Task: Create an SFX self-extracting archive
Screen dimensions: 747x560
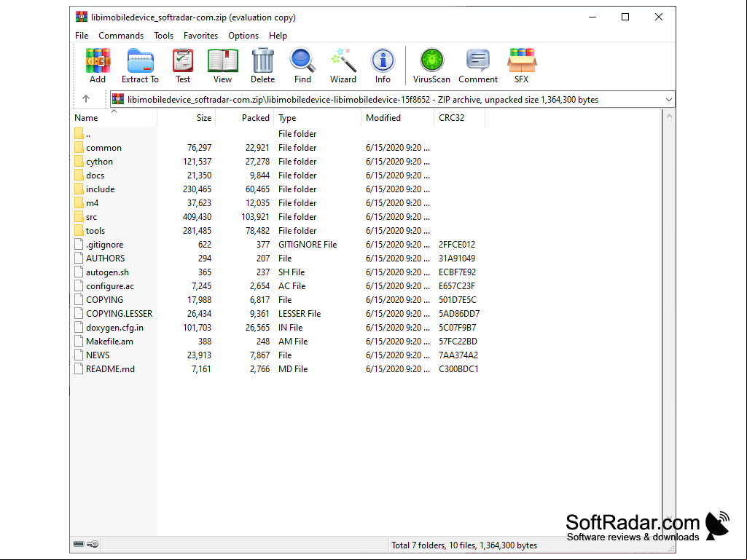Action: [x=522, y=66]
